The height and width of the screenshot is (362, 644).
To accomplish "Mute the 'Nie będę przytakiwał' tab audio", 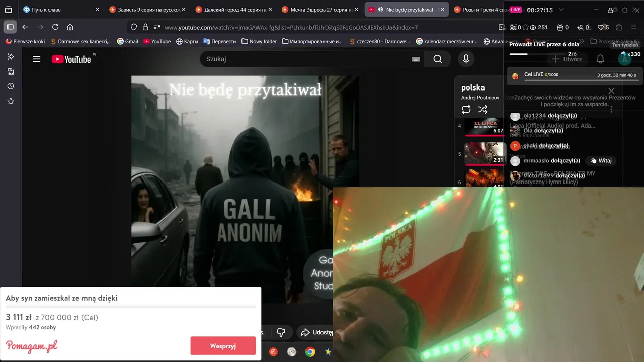I will tap(380, 10).
